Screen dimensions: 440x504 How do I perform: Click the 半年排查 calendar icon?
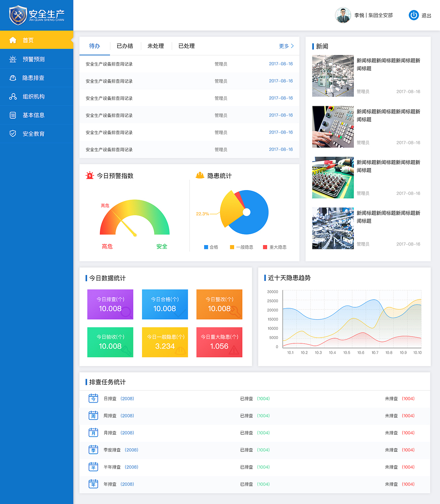(93, 467)
